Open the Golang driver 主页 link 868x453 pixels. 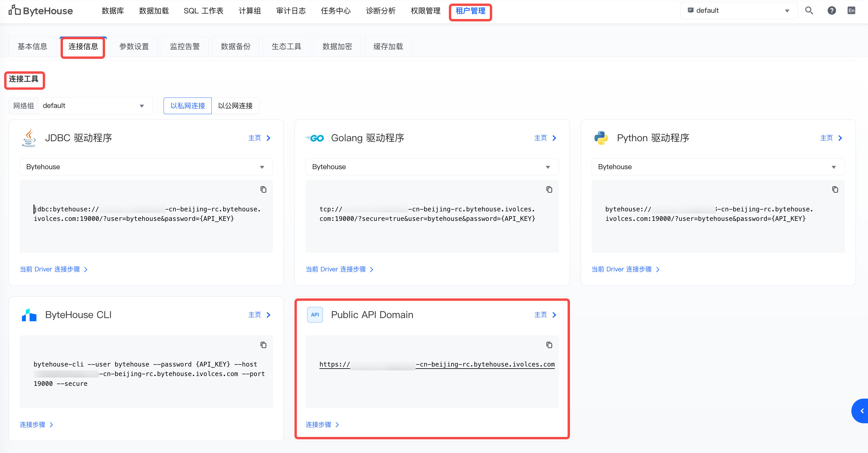[x=545, y=138]
